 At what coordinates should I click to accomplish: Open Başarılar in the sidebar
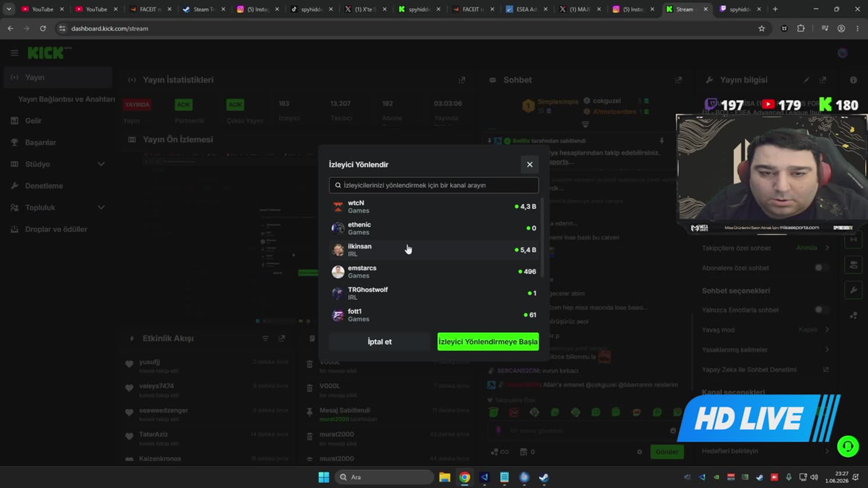pos(58,142)
